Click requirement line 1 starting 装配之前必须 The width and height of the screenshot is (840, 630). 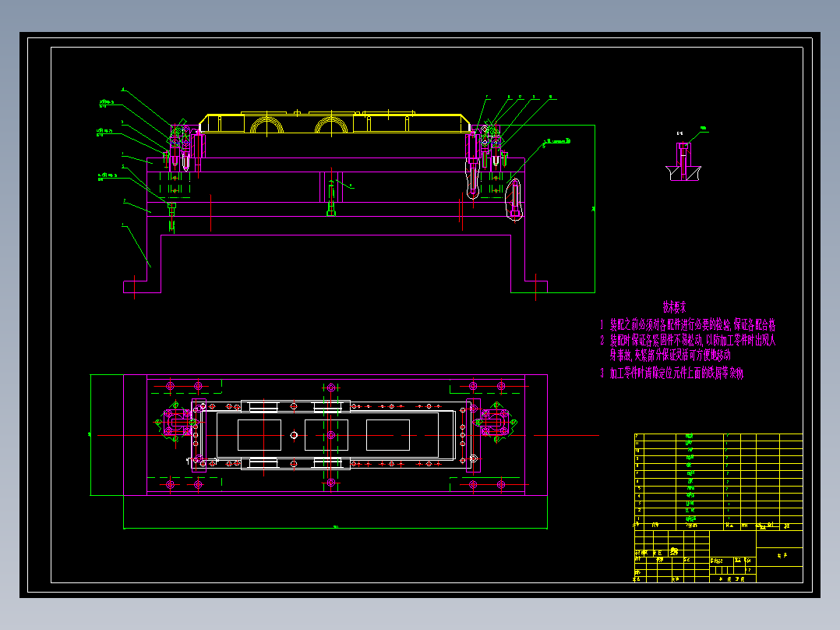688,324
